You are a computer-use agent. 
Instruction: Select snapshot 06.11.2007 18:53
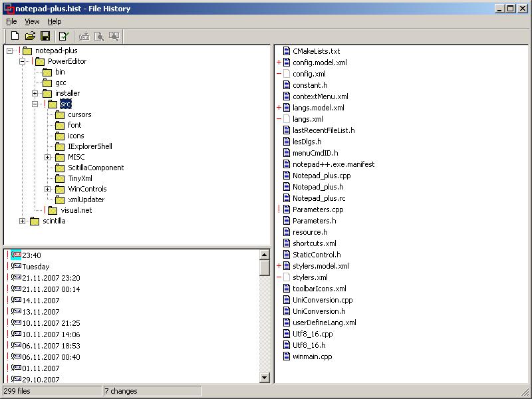pos(51,346)
